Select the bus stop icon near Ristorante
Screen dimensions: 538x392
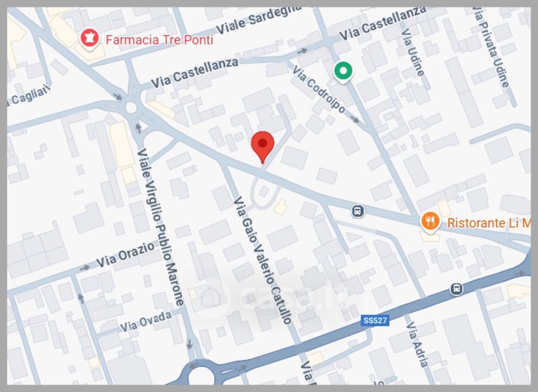[x=358, y=210]
